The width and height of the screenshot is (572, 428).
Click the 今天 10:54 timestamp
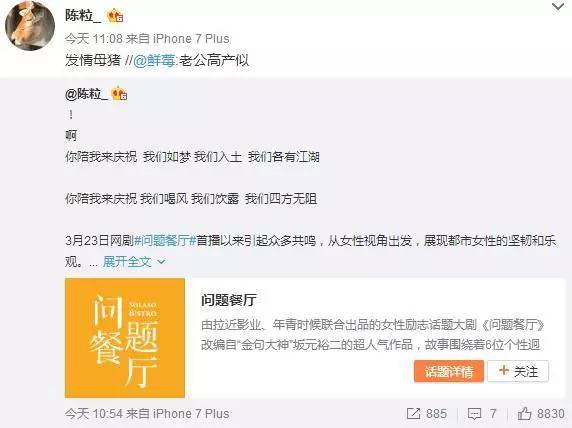[x=94, y=414]
